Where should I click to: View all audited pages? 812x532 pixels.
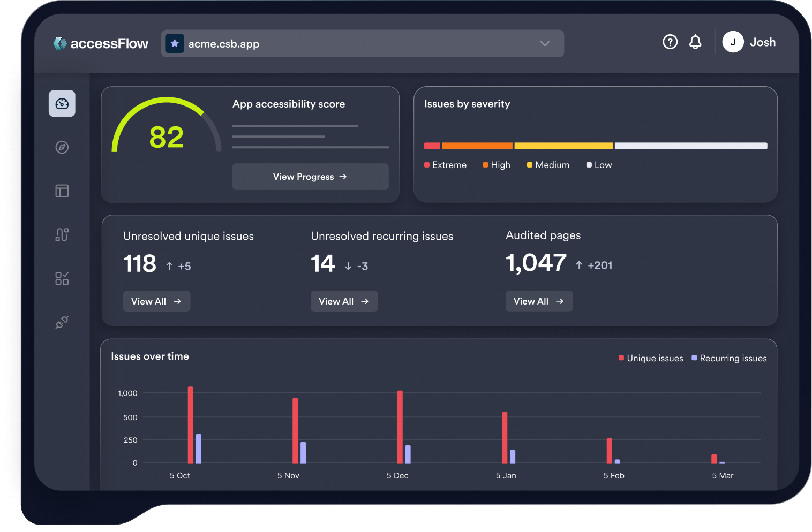[539, 301]
